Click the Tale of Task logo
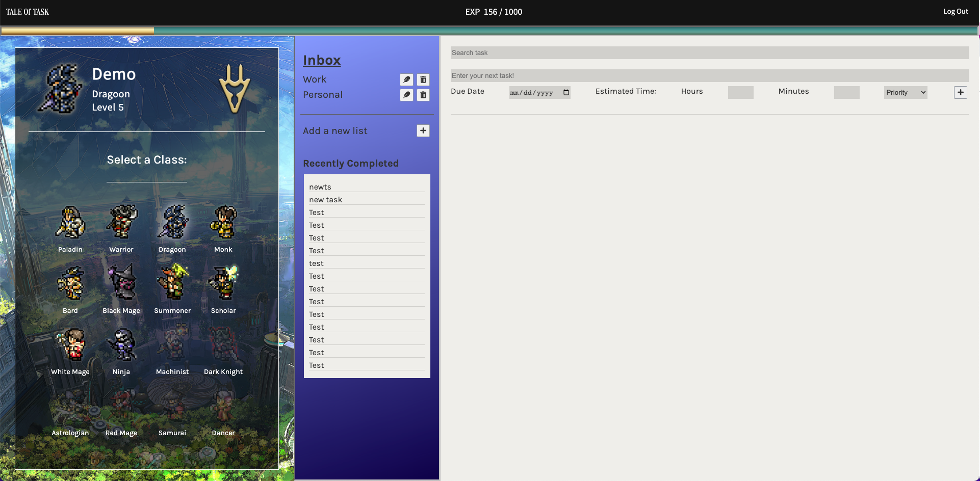Viewport: 980px width, 481px height. (28, 12)
